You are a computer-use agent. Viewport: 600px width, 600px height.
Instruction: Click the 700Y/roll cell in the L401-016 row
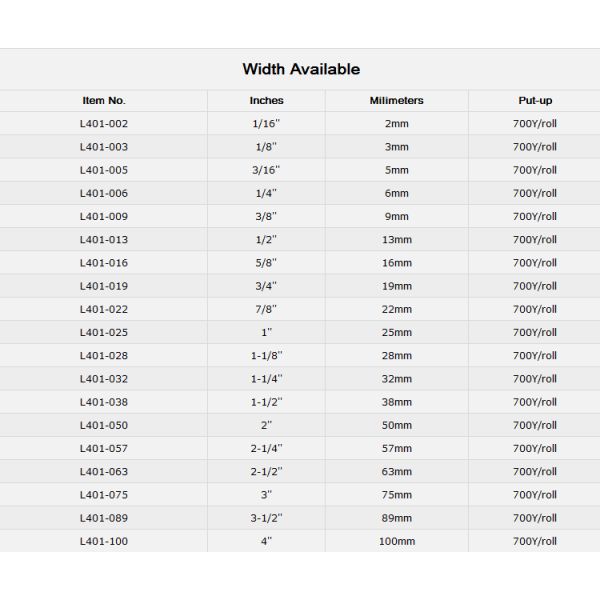pos(534,263)
